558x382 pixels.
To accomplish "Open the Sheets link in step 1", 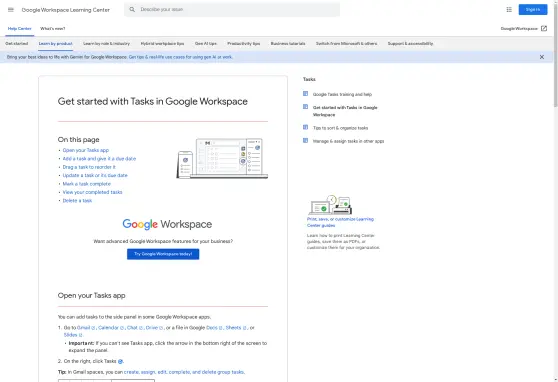I will click(x=233, y=328).
